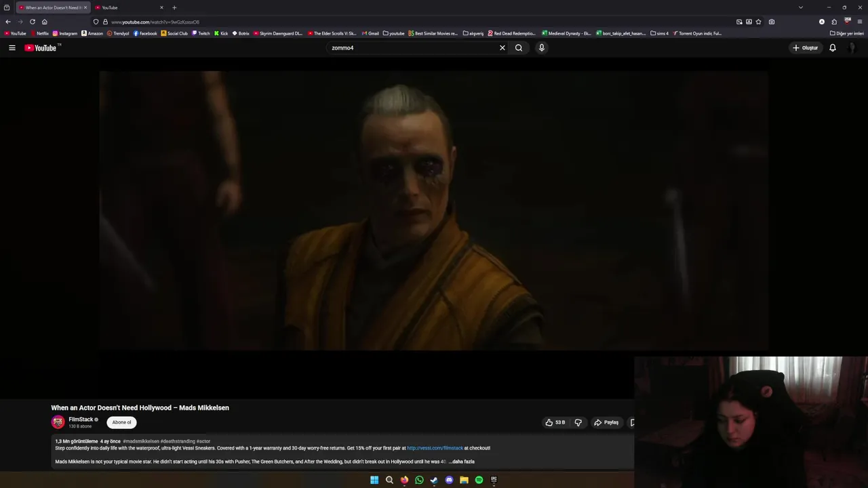Switch to the second YouTube tab
This screenshot has height=488, width=868.
[x=129, y=7]
